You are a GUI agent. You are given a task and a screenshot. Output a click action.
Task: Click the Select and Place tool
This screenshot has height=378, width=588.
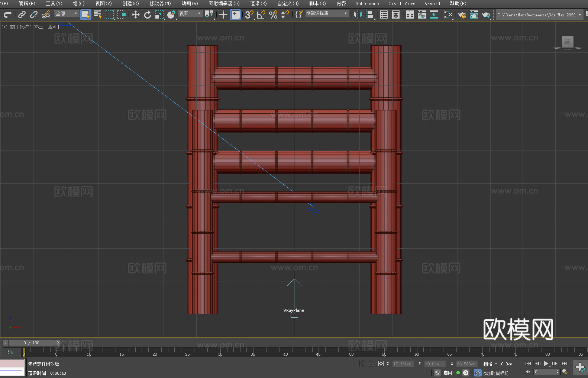click(x=171, y=14)
